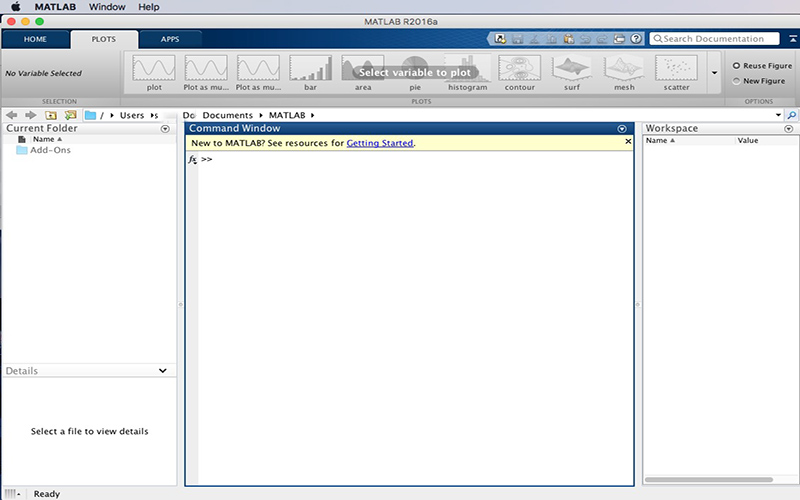Select the scatter plot type
This screenshot has width=800, height=500.
[677, 73]
